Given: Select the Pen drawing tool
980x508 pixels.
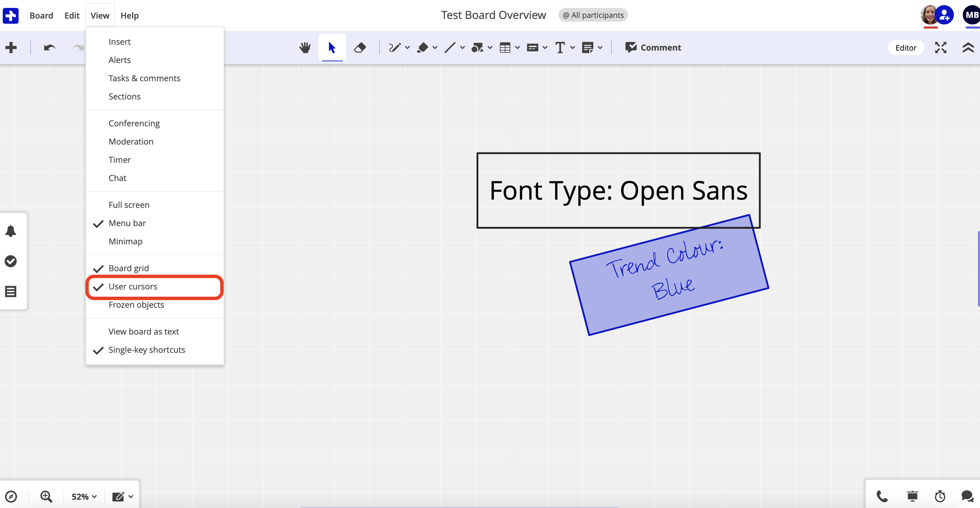Looking at the screenshot, I should [x=395, y=47].
